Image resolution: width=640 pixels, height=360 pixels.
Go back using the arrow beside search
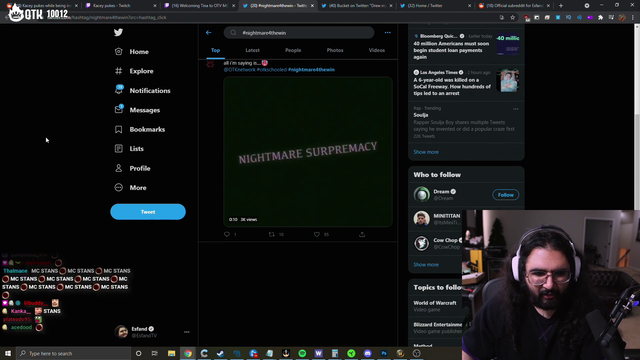pyautogui.click(x=209, y=33)
